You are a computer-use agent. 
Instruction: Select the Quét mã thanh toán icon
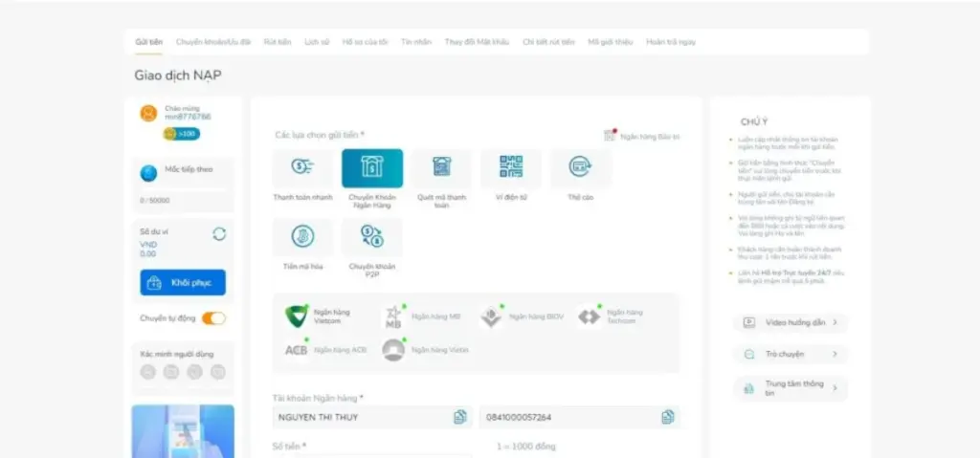(441, 168)
